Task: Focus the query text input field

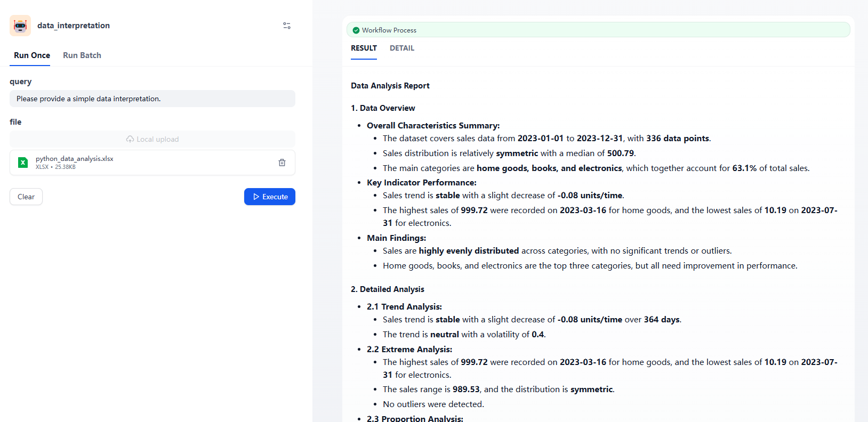Action: click(x=152, y=99)
